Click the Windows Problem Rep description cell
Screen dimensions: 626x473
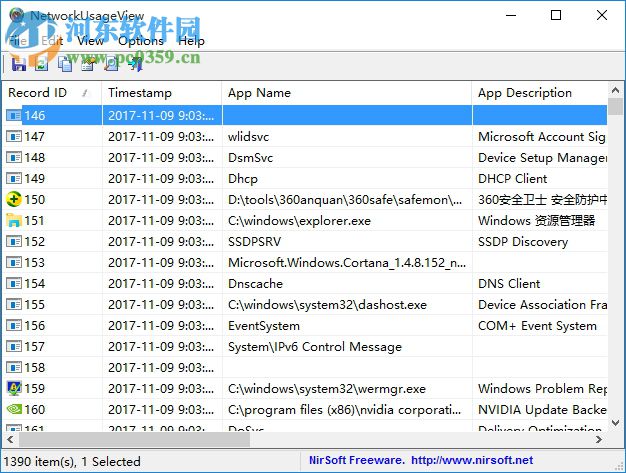click(x=540, y=388)
